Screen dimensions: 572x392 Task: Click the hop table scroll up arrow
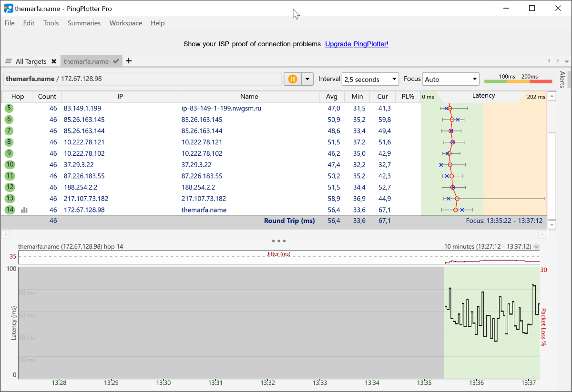552,97
